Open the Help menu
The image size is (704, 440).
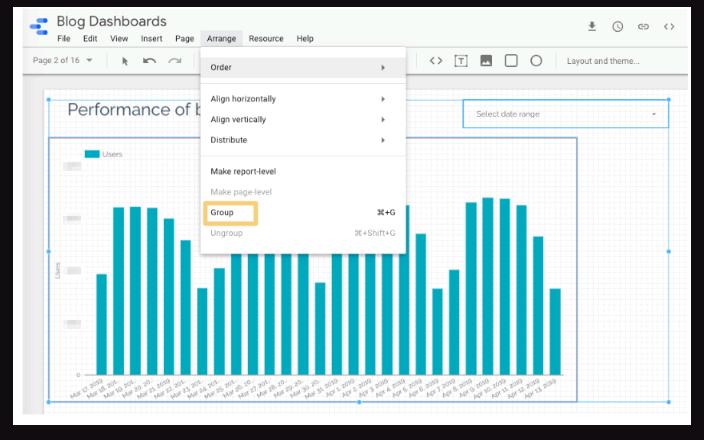(x=305, y=39)
